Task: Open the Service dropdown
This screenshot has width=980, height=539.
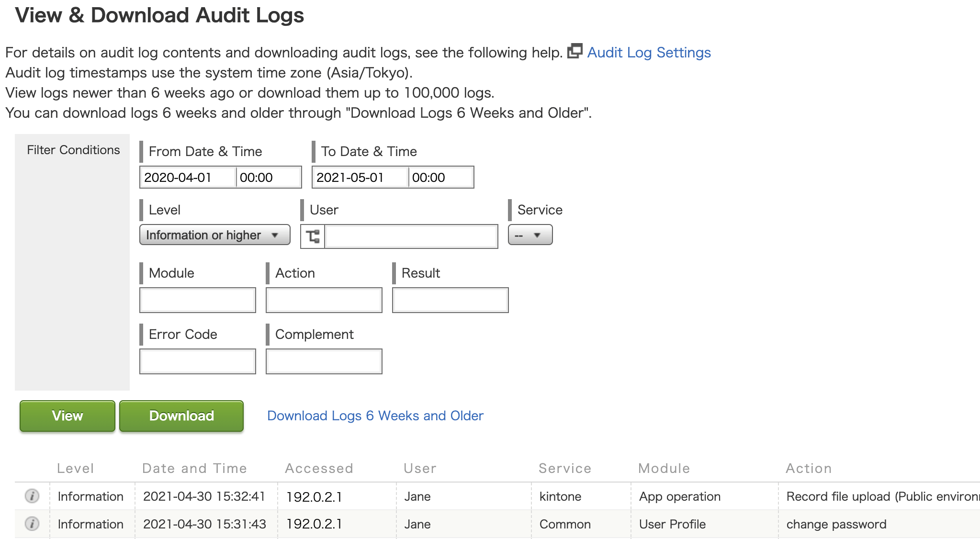Action: tap(530, 235)
